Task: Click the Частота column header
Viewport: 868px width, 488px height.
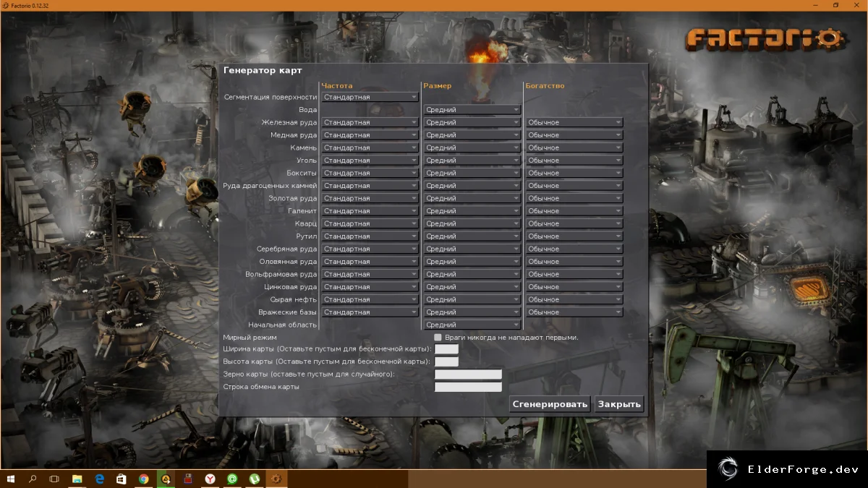Action: pyautogui.click(x=337, y=86)
